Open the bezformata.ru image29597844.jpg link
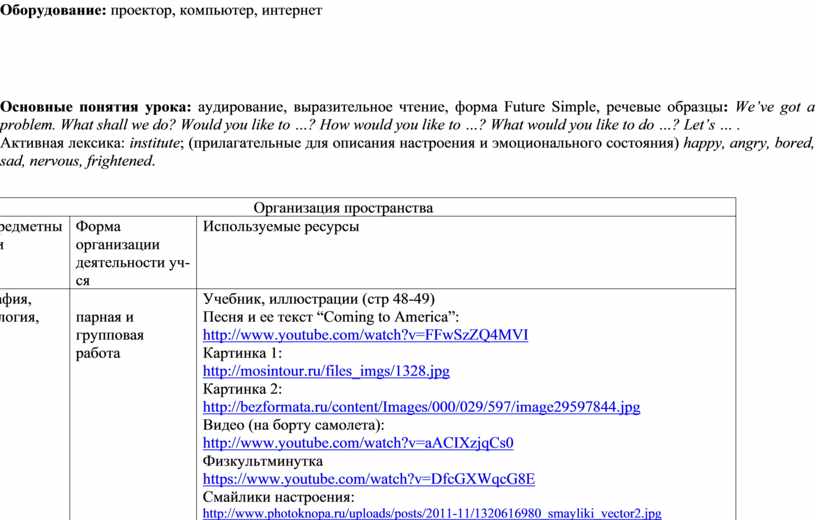 (422, 407)
